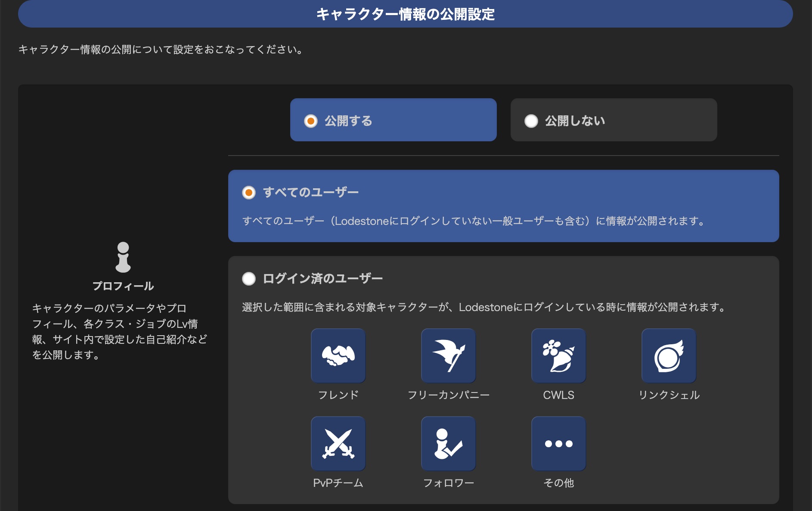
Task: Click the プロフィール heading text
Action: coord(123,286)
